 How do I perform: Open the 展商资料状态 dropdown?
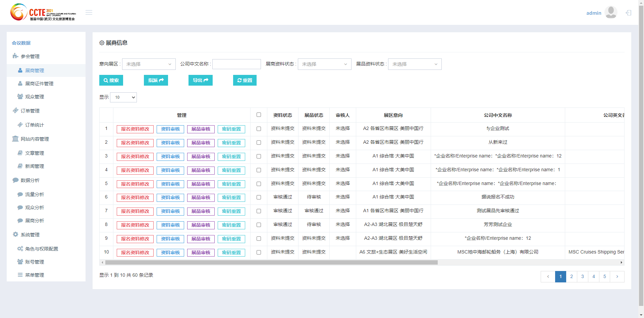coord(325,64)
